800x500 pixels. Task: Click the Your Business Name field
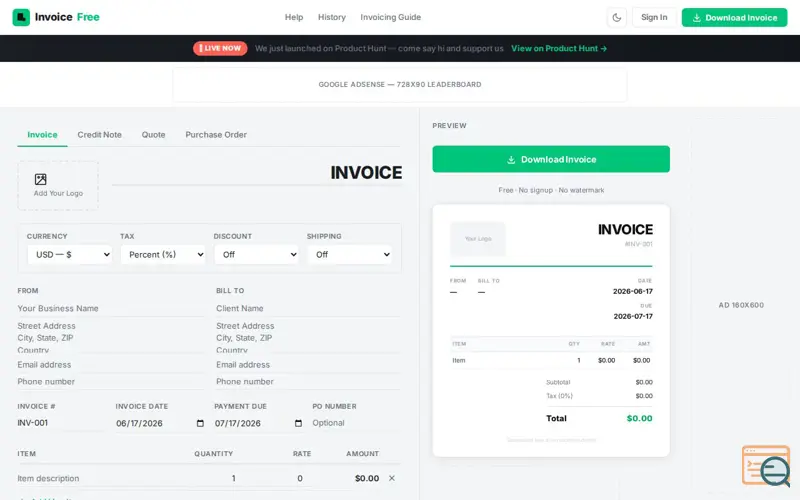pos(110,309)
